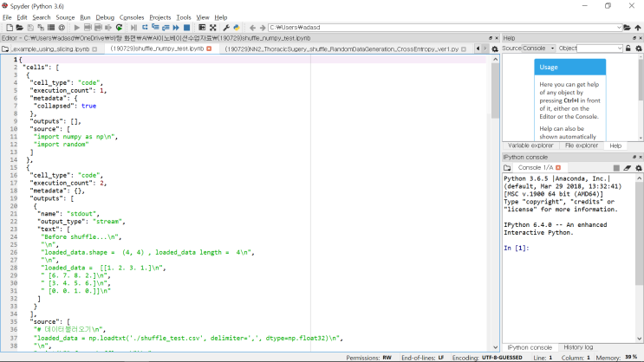
Task: Run the file with the play icon
Action: point(77,28)
